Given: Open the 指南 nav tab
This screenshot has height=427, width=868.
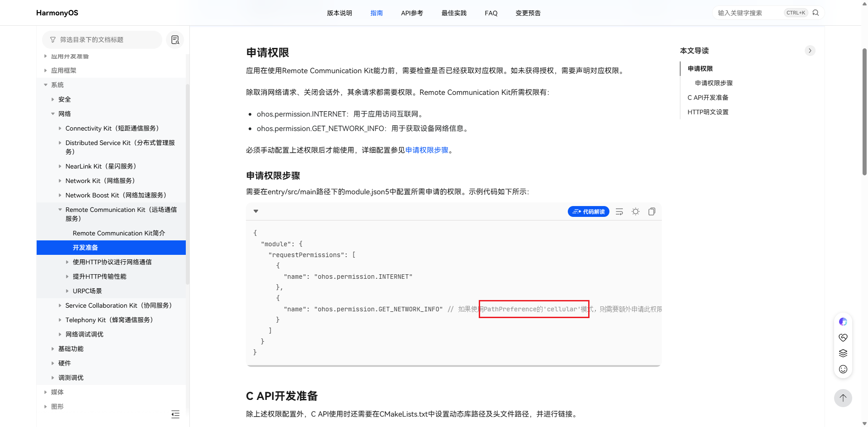Looking at the screenshot, I should 377,13.
